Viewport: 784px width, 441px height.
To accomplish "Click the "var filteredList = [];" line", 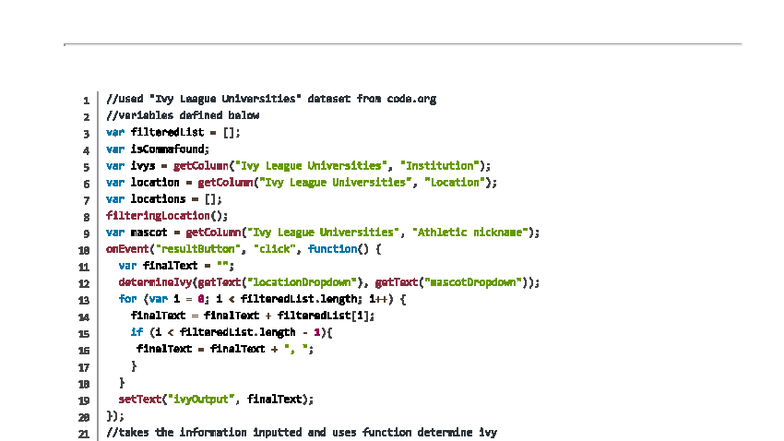I will tap(173, 132).
